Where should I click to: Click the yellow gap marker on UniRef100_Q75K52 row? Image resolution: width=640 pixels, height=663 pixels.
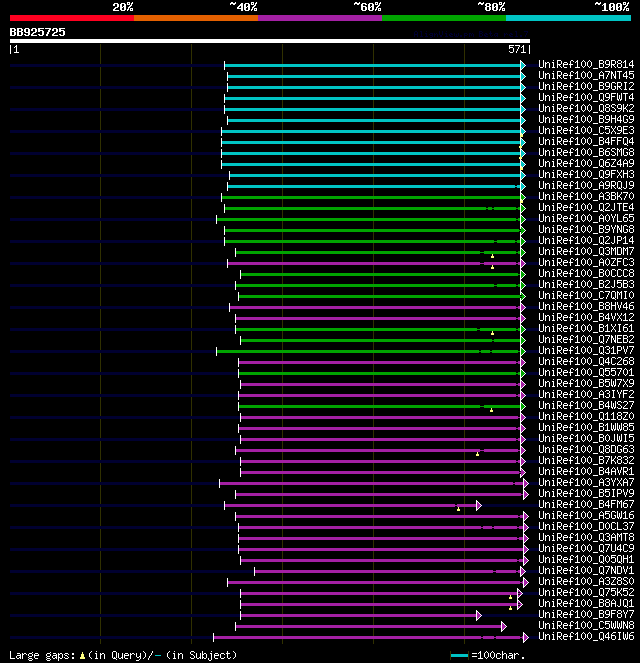(510, 597)
